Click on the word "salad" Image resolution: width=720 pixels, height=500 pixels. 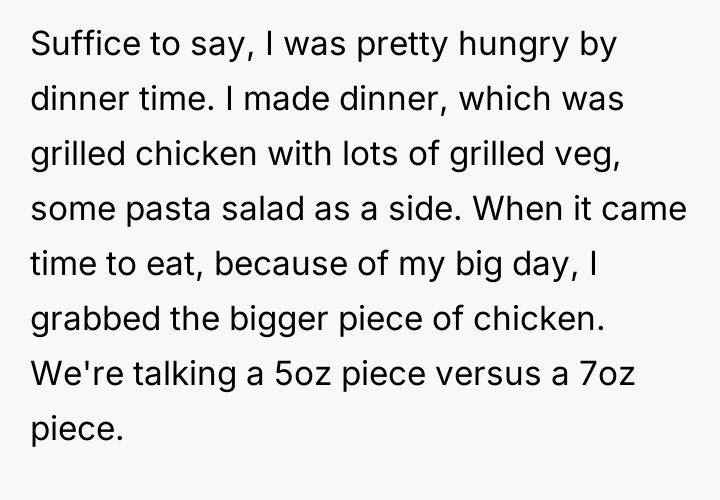tap(265, 211)
